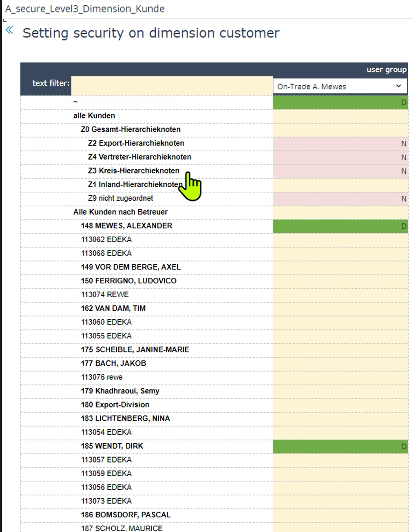413x532 pixels.
Task: Select 175 SCHEIBLE, JANINE-MARIE entry
Action: click(135, 350)
